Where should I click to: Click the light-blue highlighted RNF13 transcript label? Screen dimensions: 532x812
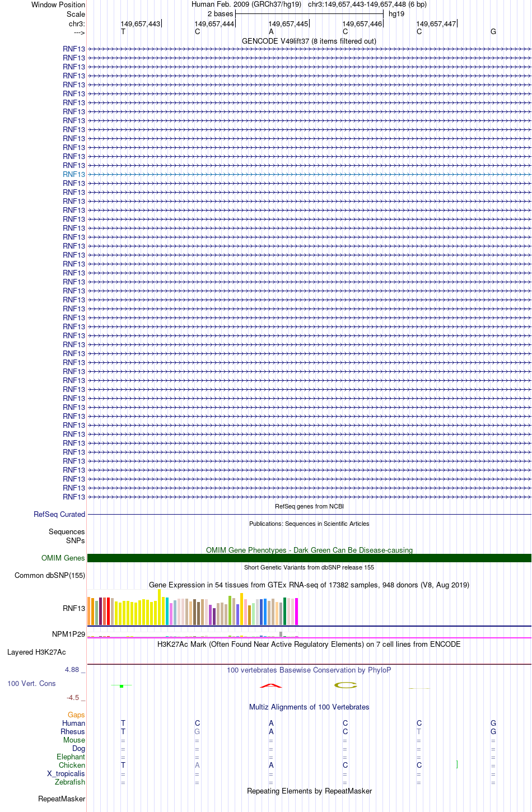pyautogui.click(x=74, y=174)
